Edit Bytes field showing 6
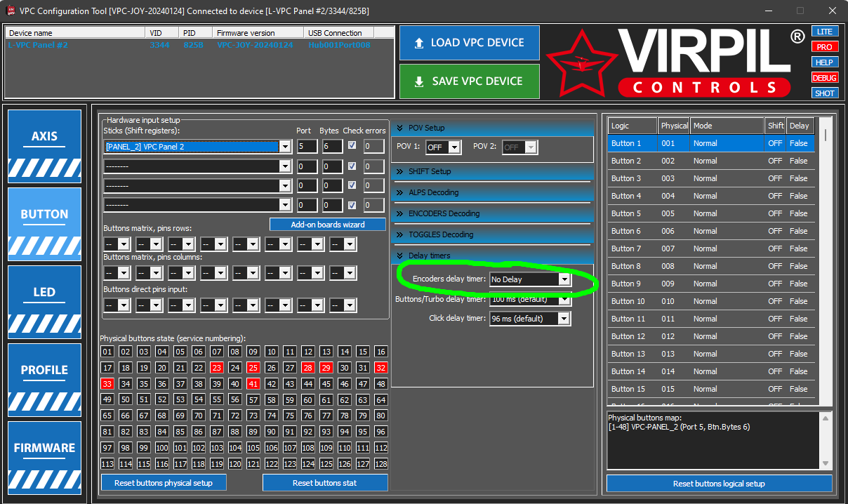The height and width of the screenshot is (504, 848). coord(332,147)
